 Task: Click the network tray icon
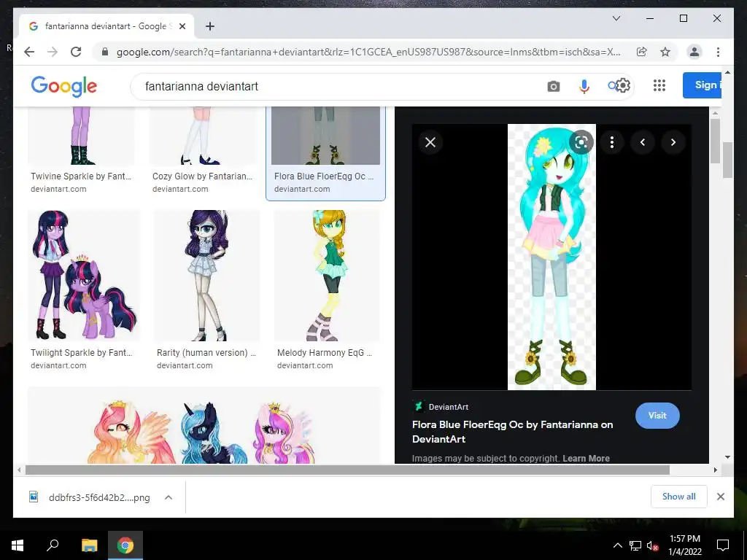[x=635, y=545]
